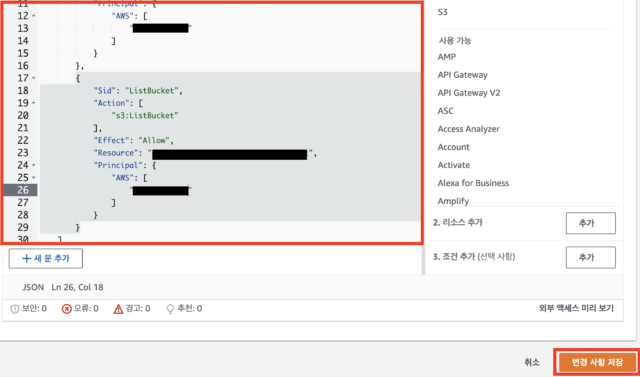Click the suggestion lightbulb icon

[x=170, y=309]
